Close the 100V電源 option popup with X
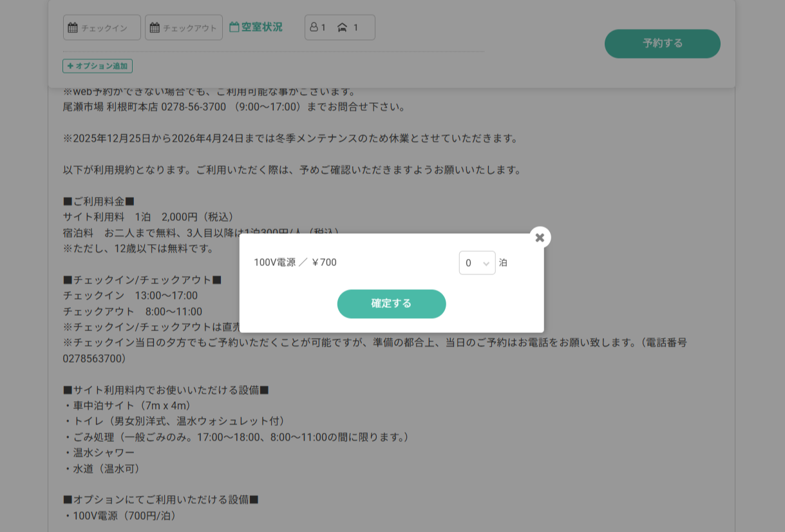The image size is (785, 532). (540, 238)
